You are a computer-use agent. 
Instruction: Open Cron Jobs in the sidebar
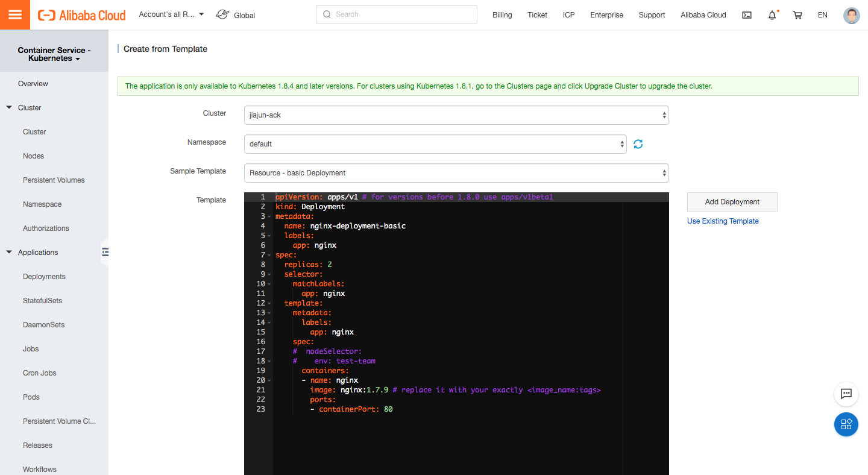point(40,373)
